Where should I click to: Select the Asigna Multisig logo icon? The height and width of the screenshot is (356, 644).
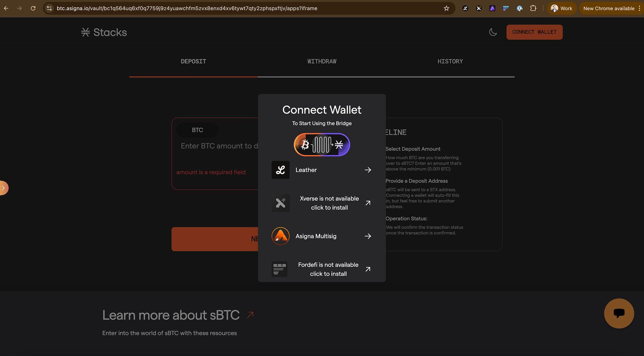[281, 236]
